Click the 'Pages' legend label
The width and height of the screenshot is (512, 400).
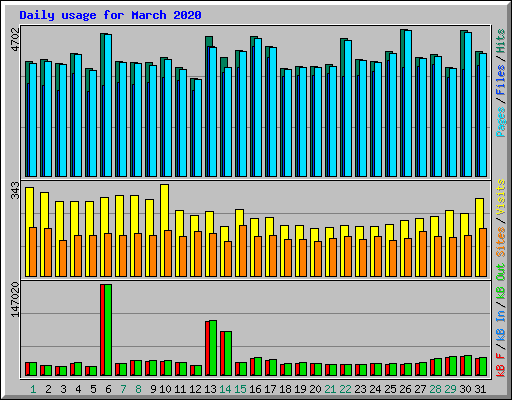500,122
